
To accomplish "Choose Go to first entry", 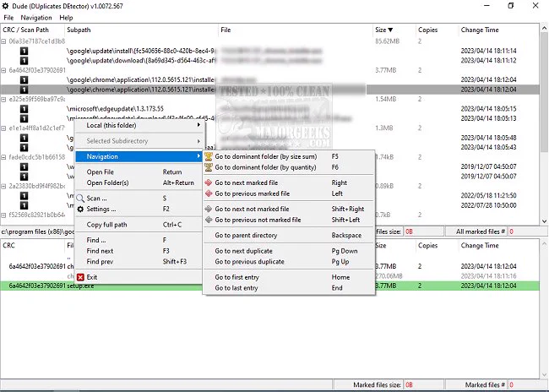I will [289, 277].
